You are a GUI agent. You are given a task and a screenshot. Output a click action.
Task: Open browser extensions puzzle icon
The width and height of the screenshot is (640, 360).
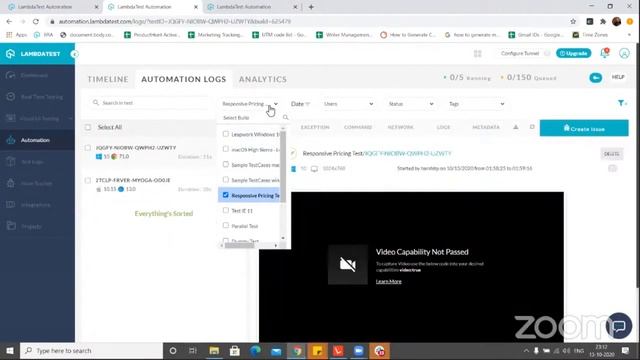pos(603,21)
